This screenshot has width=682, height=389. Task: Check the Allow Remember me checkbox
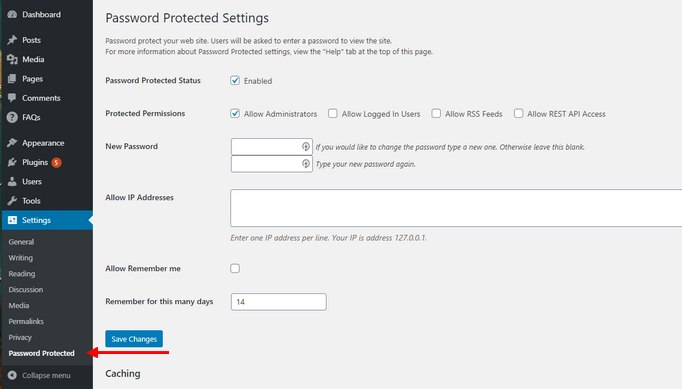(235, 268)
